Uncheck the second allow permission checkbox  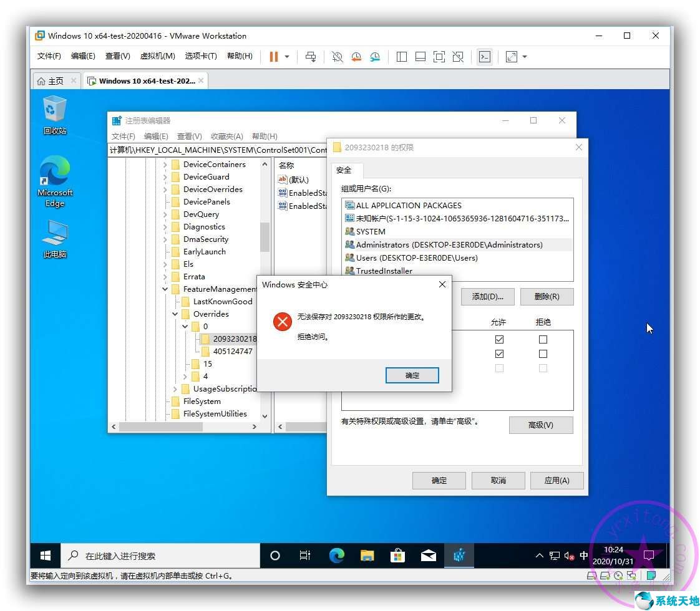[499, 354]
